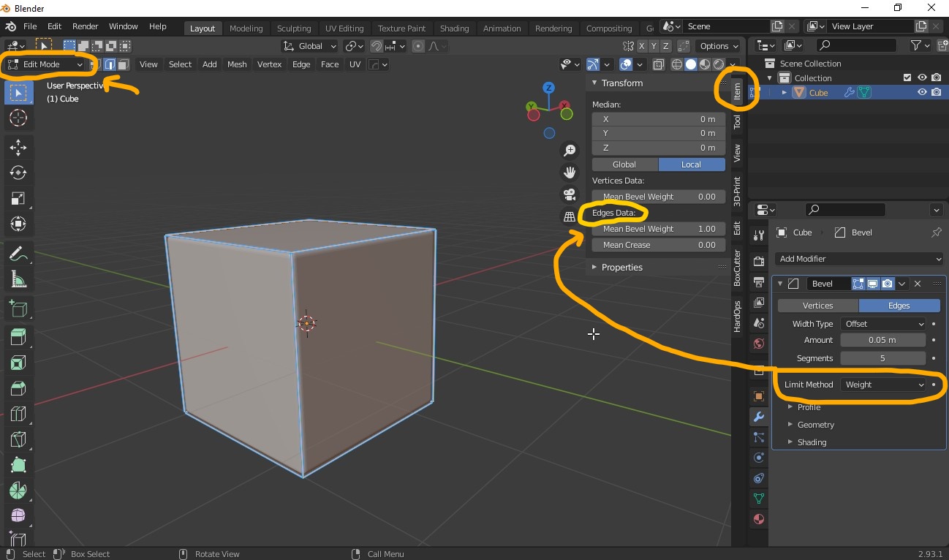Activate the Add Cube tool
The height and width of the screenshot is (560, 949).
point(18,308)
